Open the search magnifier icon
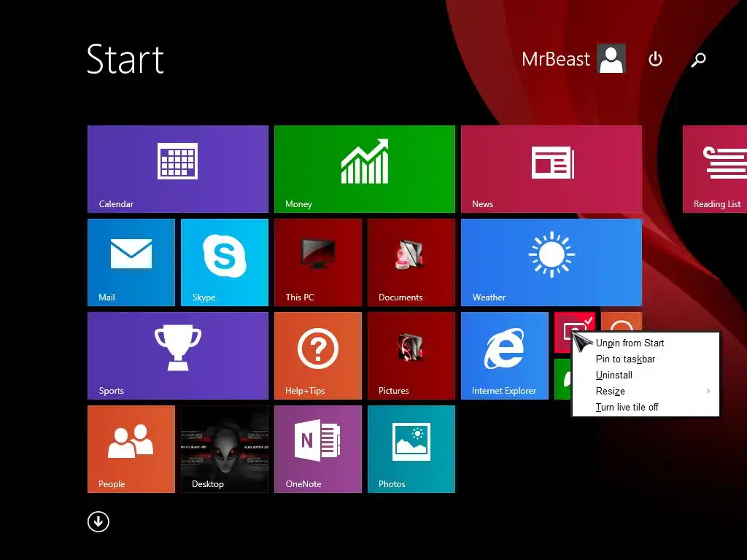The image size is (747, 560). tap(698, 60)
